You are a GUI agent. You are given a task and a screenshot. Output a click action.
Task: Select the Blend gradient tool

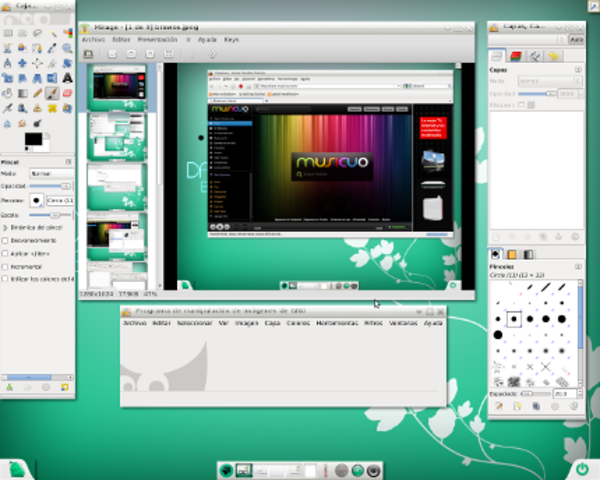[23, 93]
